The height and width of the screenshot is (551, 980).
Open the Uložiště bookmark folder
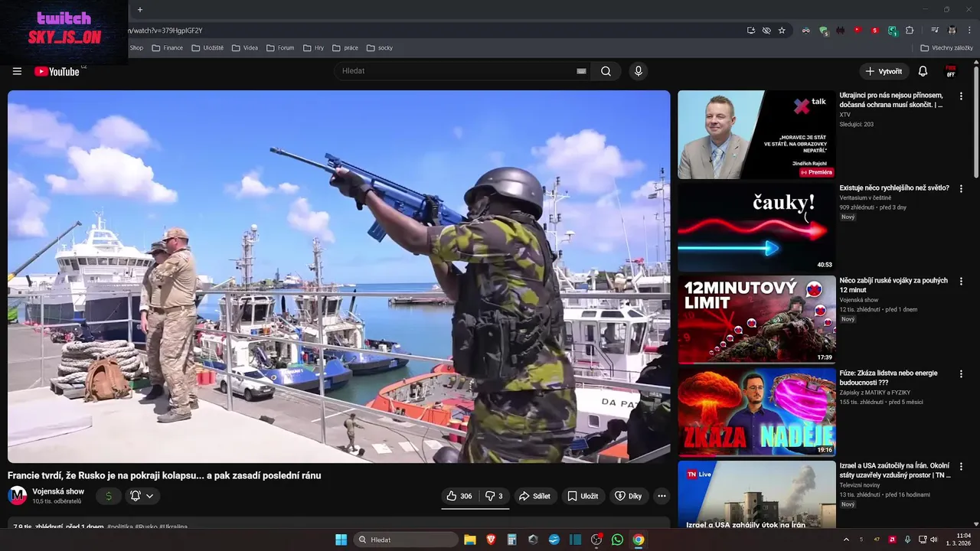click(x=207, y=47)
